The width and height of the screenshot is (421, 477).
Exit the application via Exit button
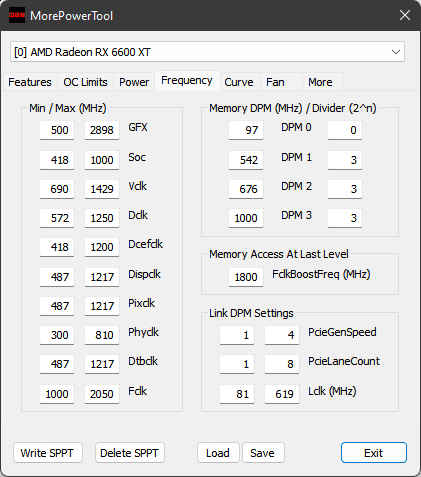374,453
